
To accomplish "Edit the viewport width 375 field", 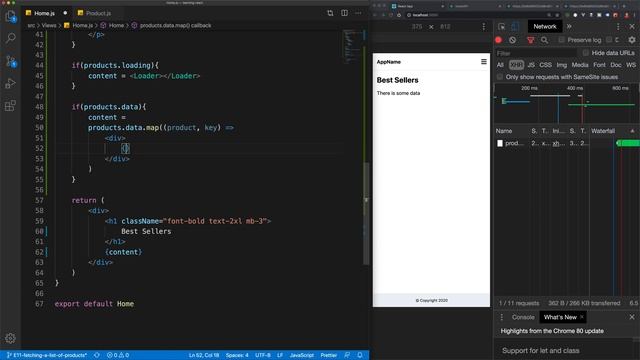I will coord(417,27).
